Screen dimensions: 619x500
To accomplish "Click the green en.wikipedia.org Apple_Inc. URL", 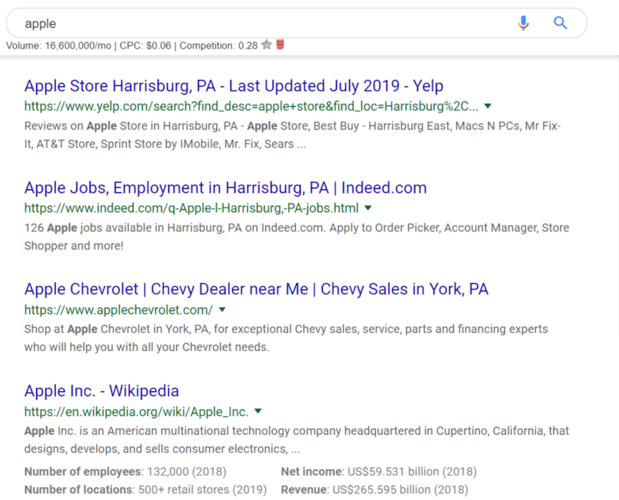I will [136, 412].
